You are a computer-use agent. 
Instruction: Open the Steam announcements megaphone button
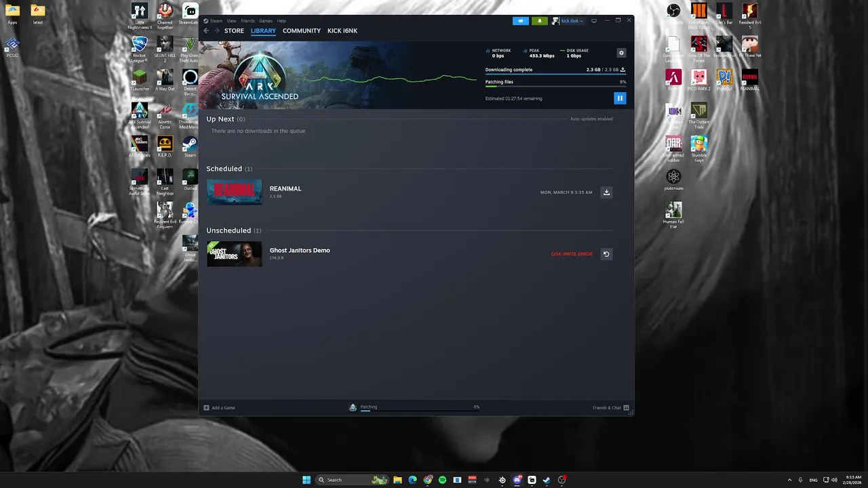tap(521, 21)
